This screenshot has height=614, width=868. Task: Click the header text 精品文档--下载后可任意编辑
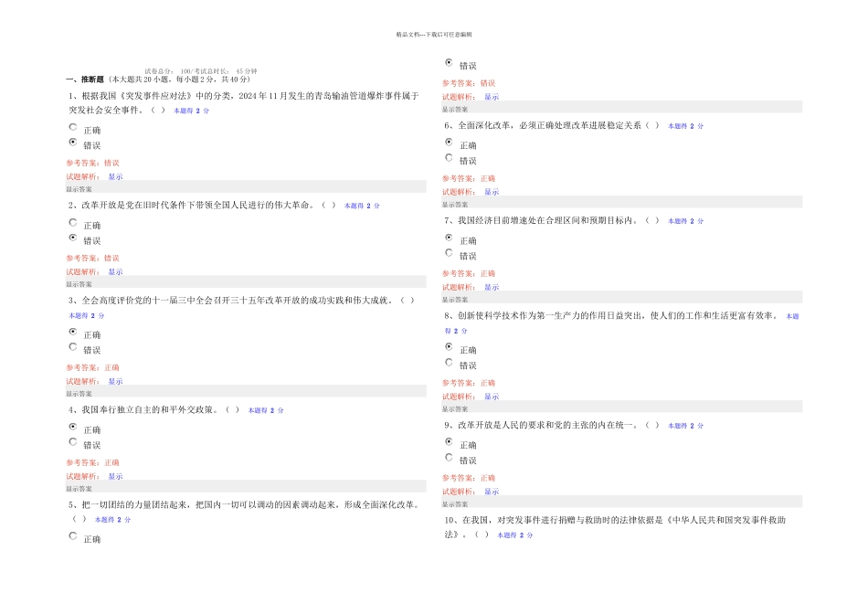coord(434,35)
